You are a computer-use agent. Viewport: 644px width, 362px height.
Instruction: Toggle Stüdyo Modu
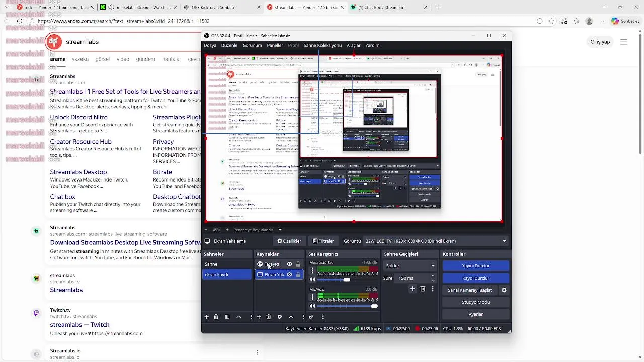[x=475, y=302]
